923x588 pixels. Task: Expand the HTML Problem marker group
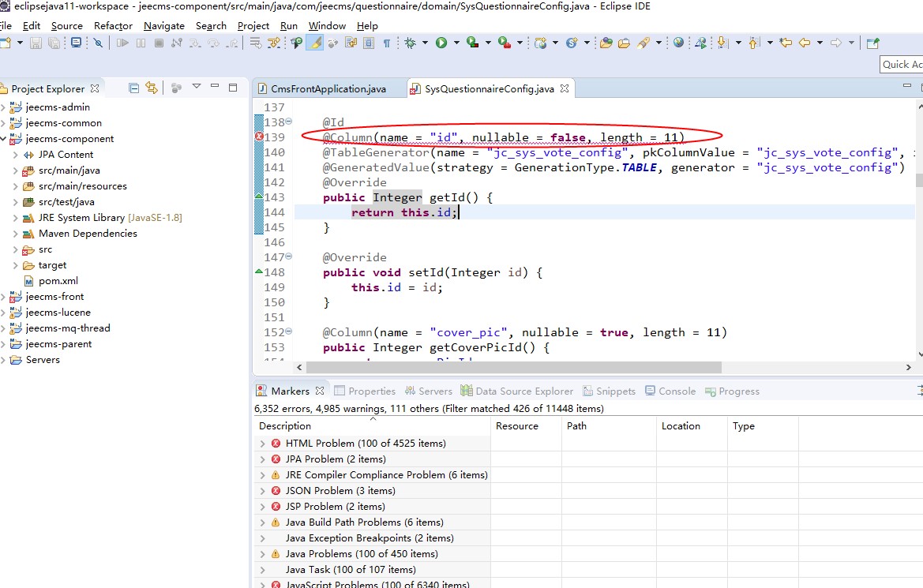click(x=263, y=444)
